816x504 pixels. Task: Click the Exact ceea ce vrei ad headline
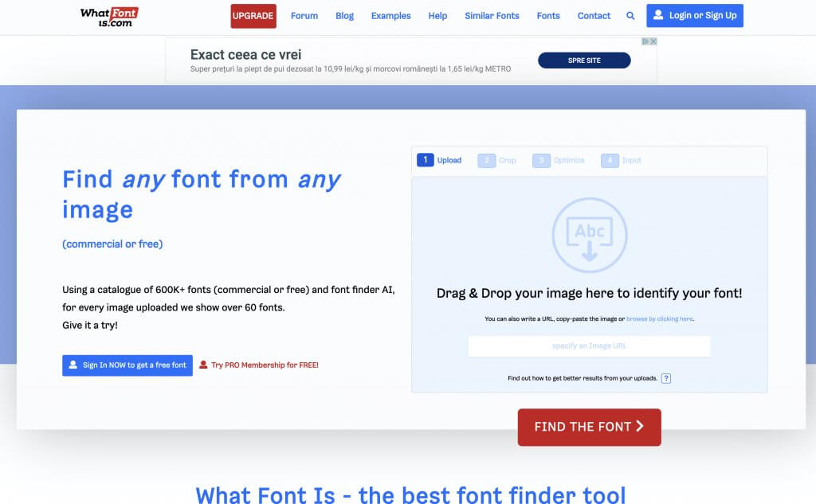click(x=245, y=55)
